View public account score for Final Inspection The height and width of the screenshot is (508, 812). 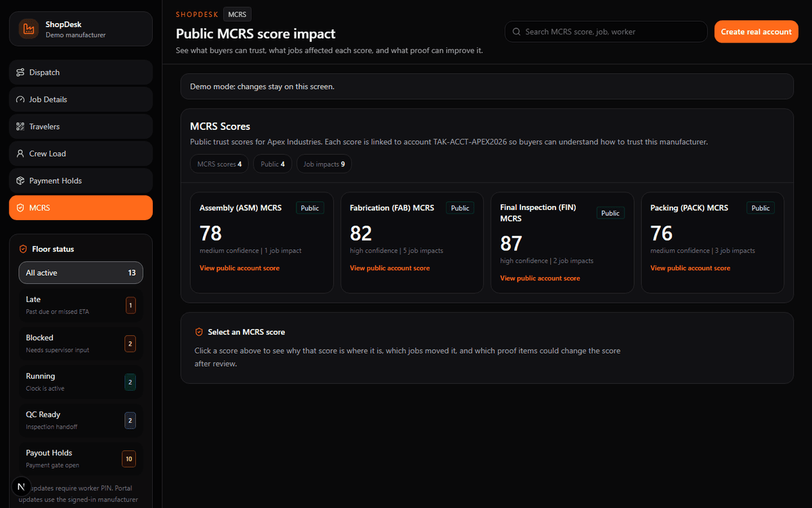pos(540,278)
